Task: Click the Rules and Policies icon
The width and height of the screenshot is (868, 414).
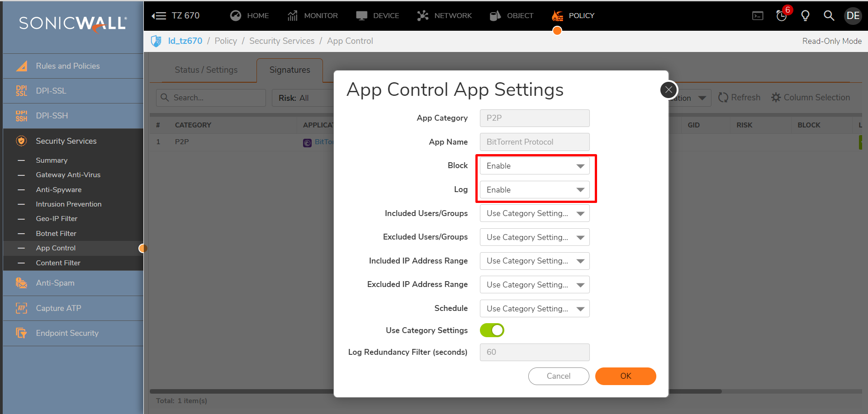Action: (x=22, y=66)
